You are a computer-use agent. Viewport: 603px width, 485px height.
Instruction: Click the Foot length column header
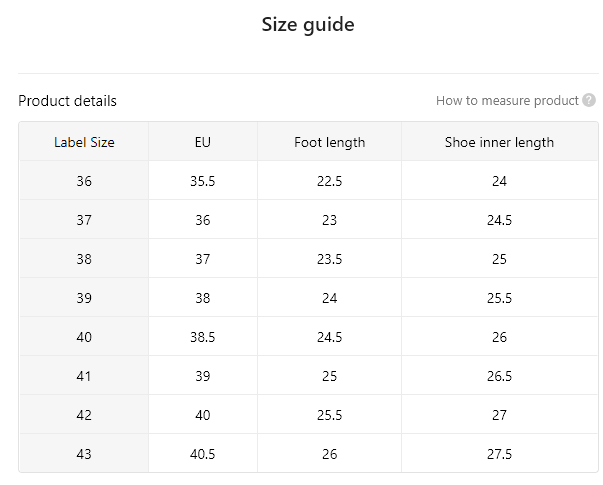pos(329,142)
